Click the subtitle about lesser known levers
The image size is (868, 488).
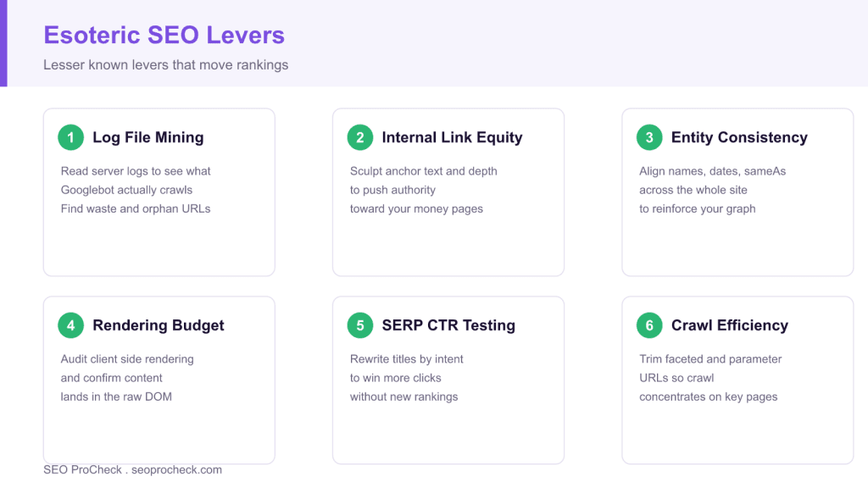[x=165, y=64]
